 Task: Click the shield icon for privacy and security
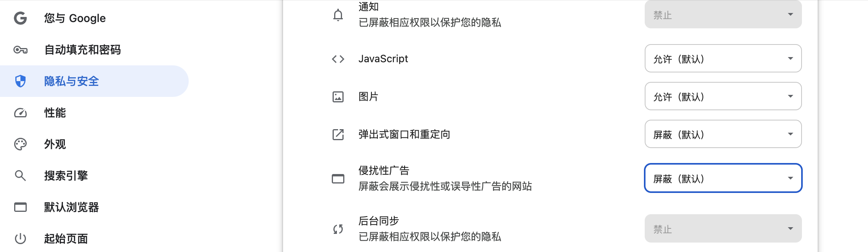click(20, 81)
